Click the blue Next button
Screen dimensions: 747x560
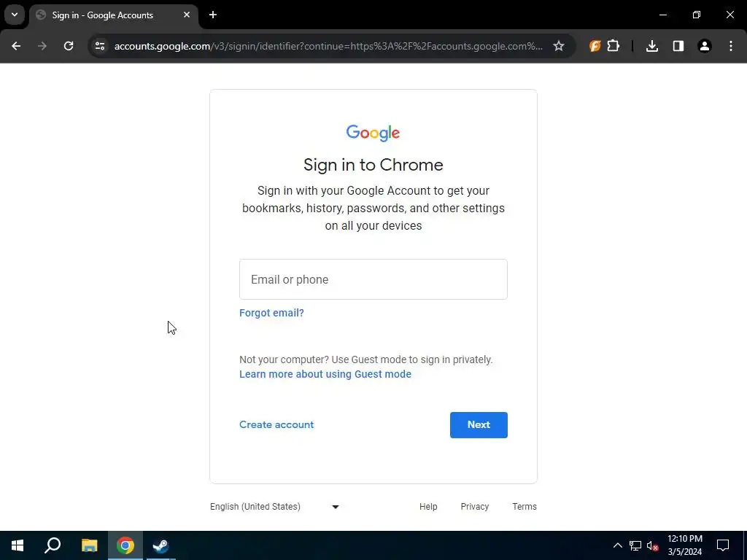point(479,425)
